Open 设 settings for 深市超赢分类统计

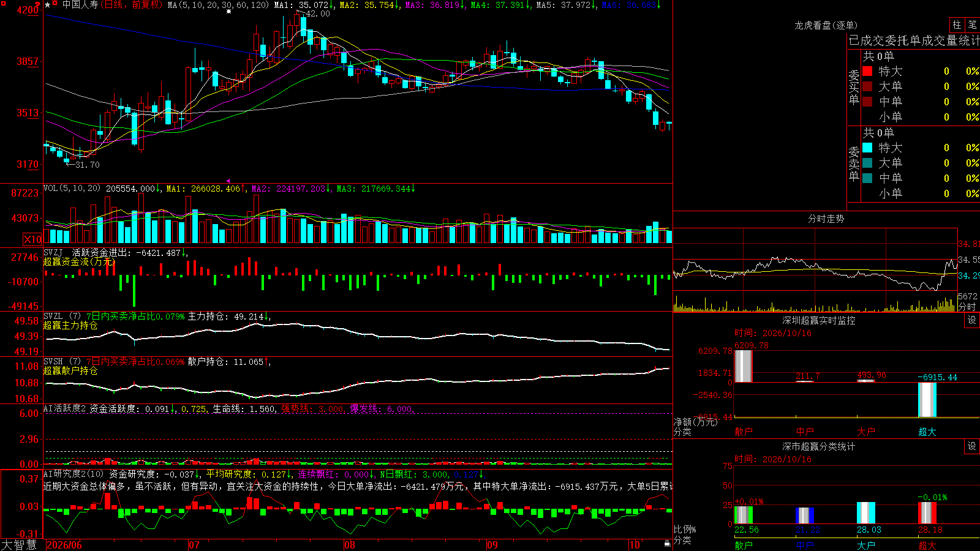[972, 446]
